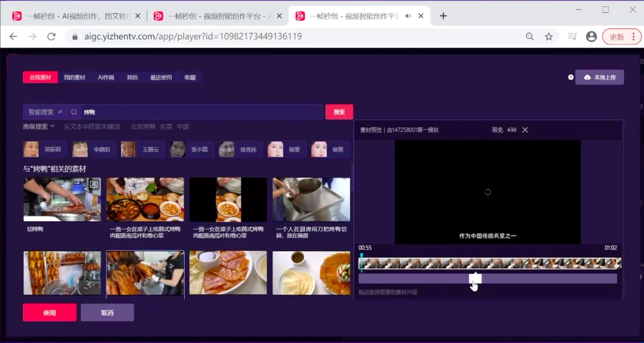Click the magnifier icon in search field

click(x=74, y=112)
